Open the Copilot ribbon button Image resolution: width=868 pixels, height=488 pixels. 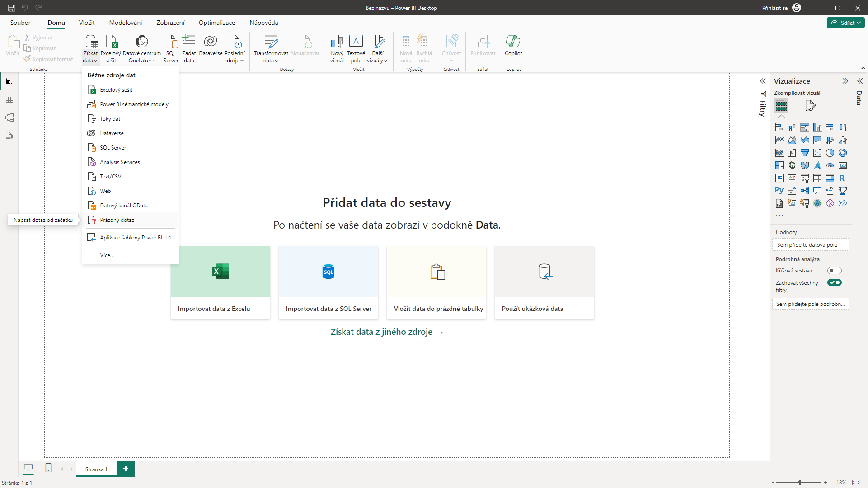pos(513,45)
